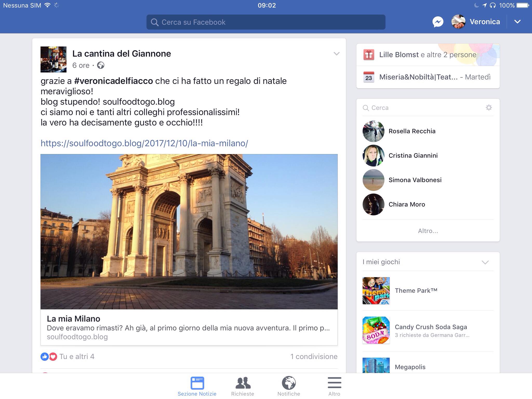Image resolution: width=532 pixels, height=399 pixels.
Task: Switch to Richieste tab
Action: 243,387
